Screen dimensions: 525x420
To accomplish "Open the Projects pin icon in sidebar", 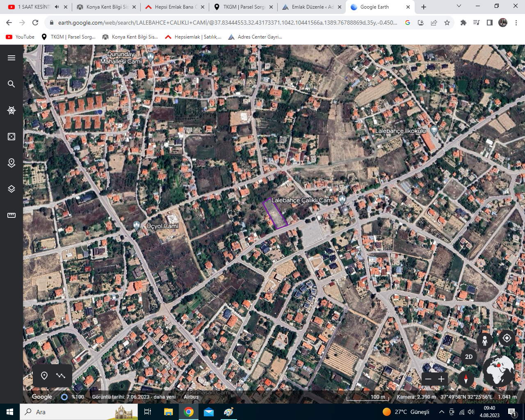I will point(11,163).
